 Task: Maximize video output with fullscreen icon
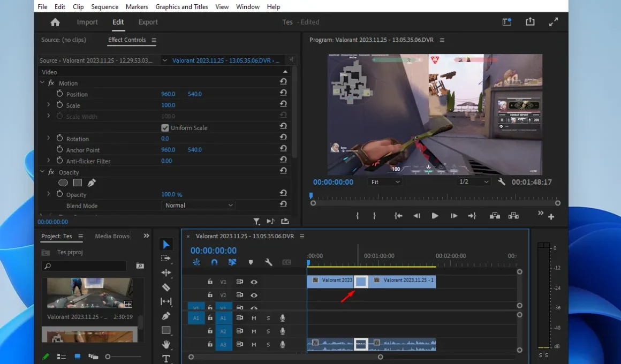(x=553, y=22)
